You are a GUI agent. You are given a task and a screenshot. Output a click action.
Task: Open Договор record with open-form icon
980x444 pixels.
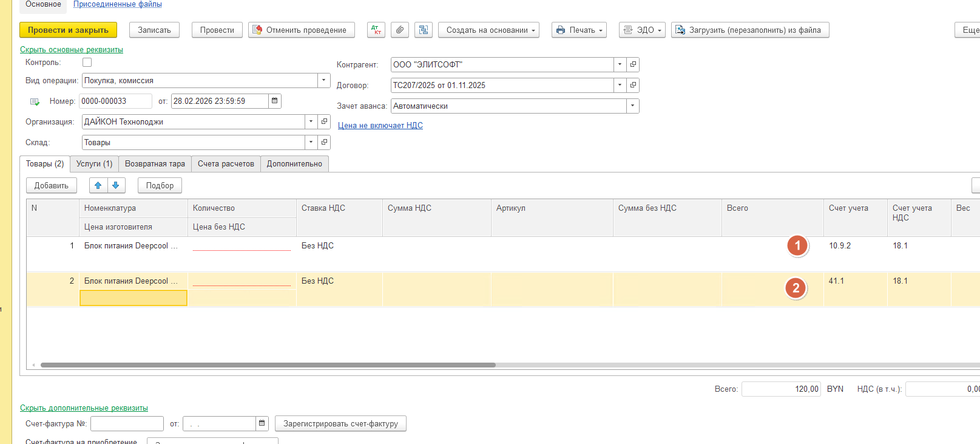[633, 85]
